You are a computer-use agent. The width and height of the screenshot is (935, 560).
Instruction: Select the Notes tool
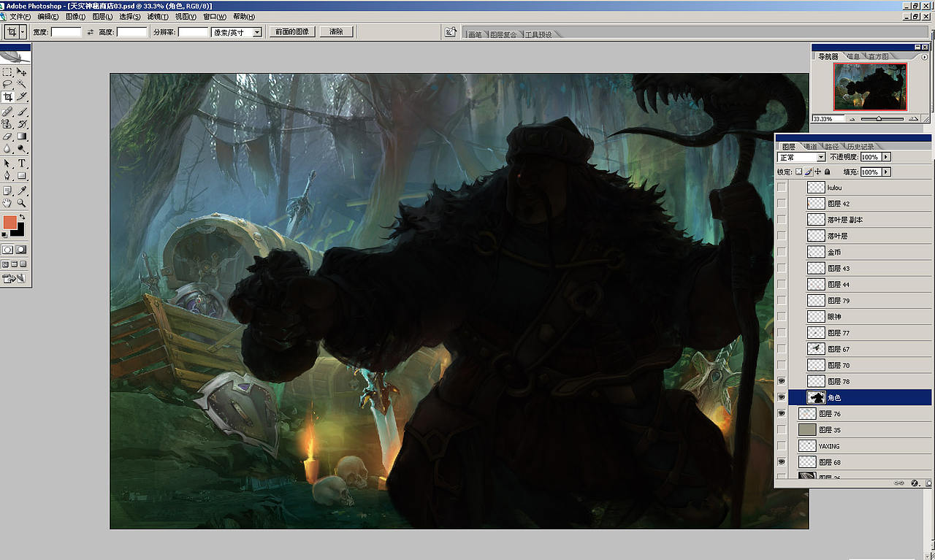[7, 191]
